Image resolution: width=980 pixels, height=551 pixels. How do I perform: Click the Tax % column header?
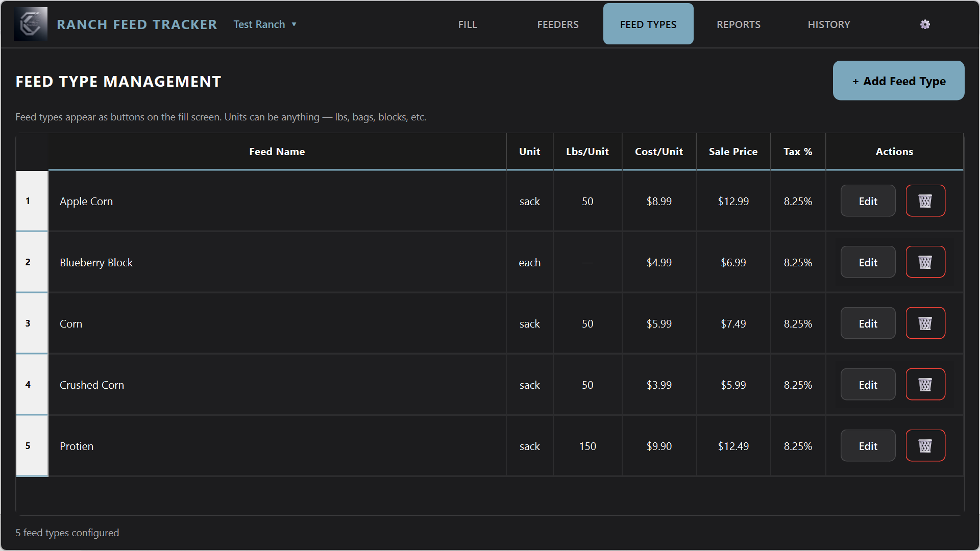pos(798,152)
